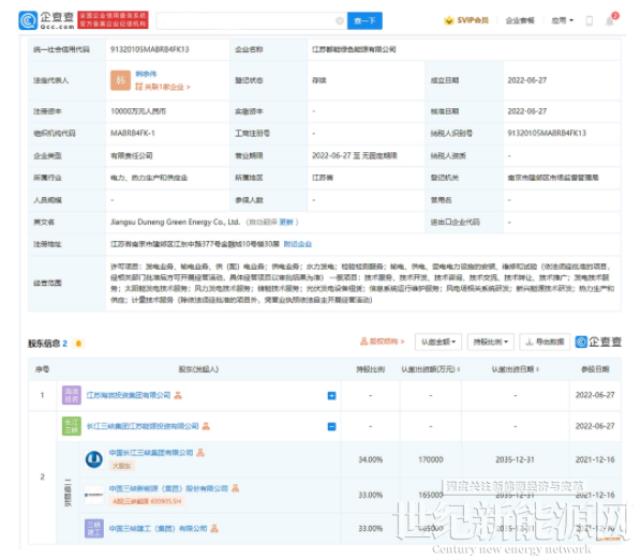Click the 股东(发起人) column header
This screenshot has width=640, height=560.
coord(198,369)
